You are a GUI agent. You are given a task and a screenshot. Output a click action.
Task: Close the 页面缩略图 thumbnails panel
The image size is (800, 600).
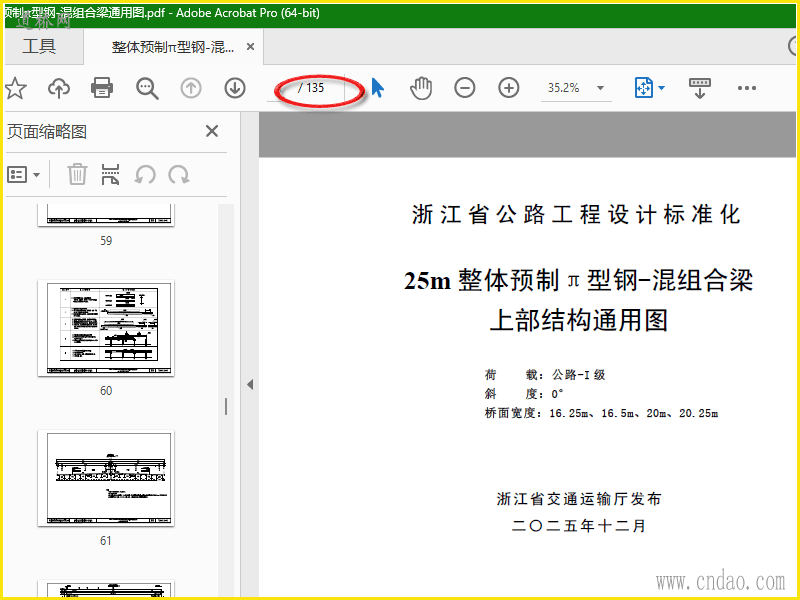click(x=212, y=132)
